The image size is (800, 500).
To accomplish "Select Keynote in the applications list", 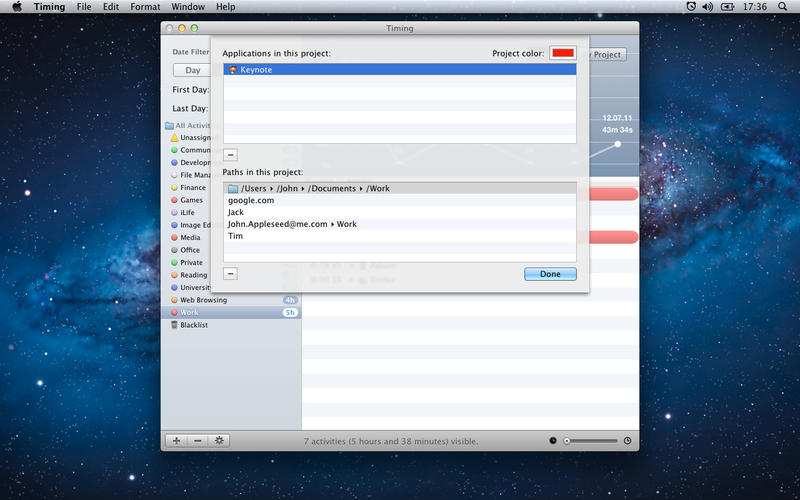I will point(400,69).
